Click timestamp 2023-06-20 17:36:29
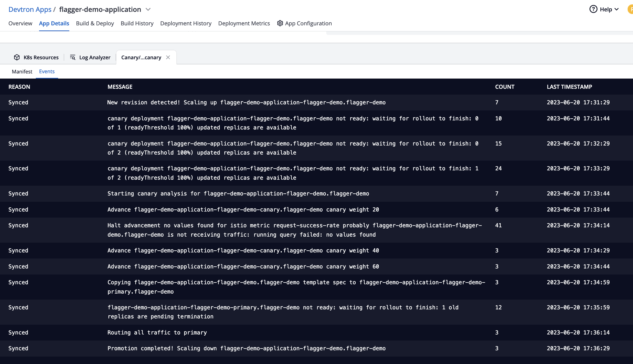This screenshot has height=364, width=633. point(578,348)
